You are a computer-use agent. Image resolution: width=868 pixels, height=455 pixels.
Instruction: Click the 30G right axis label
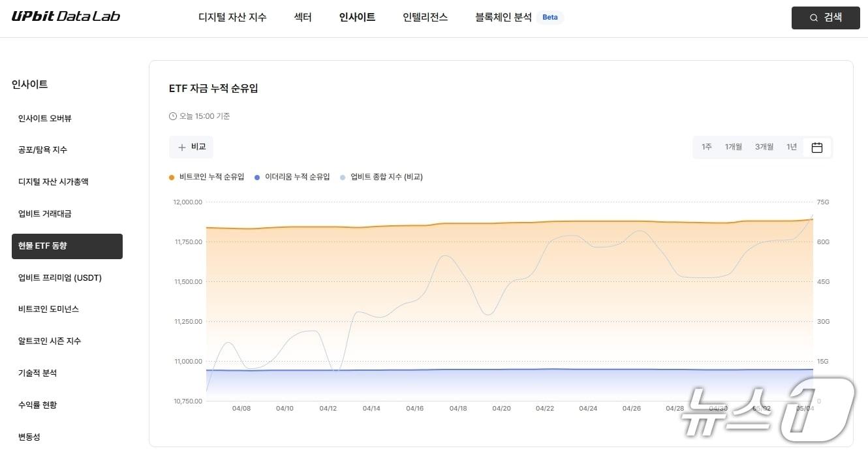click(x=823, y=322)
